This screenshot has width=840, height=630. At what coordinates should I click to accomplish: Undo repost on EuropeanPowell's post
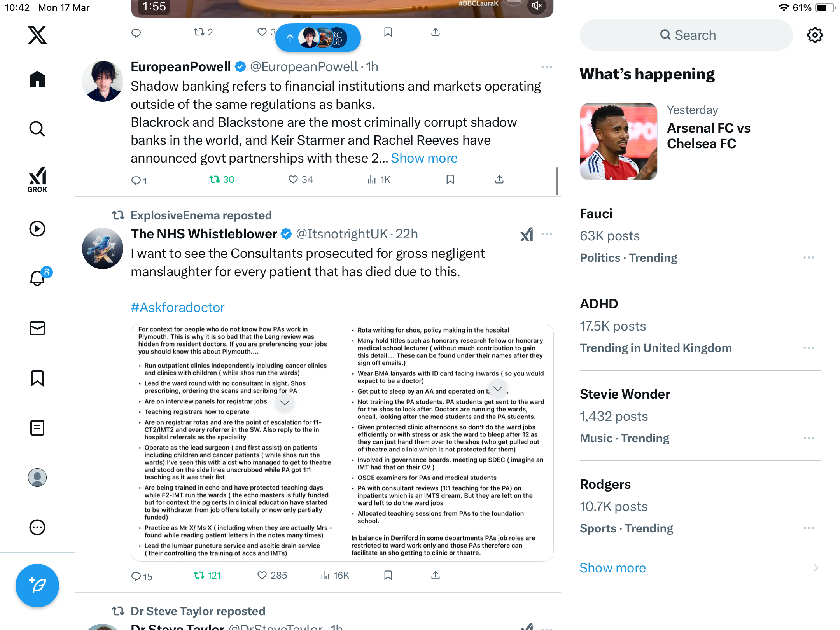pos(222,179)
